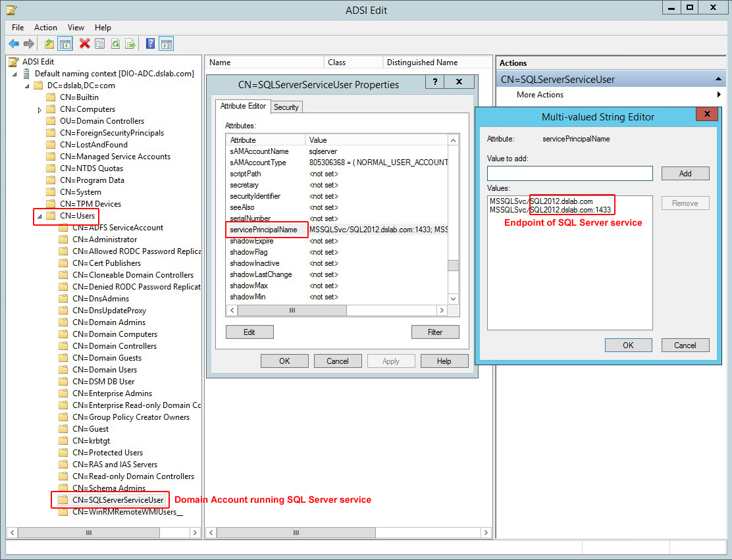
Task: Open the Action menu
Action: (45, 28)
